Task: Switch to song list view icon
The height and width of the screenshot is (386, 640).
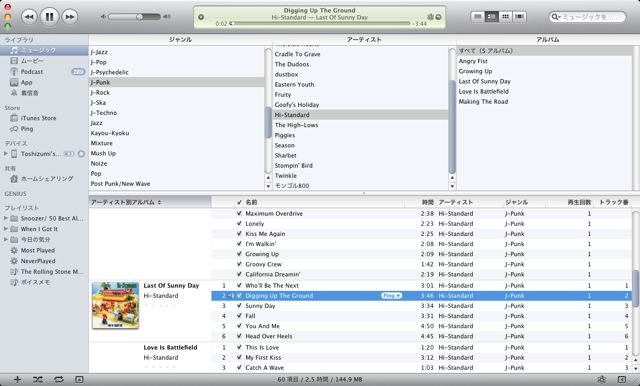Action: coord(478,17)
